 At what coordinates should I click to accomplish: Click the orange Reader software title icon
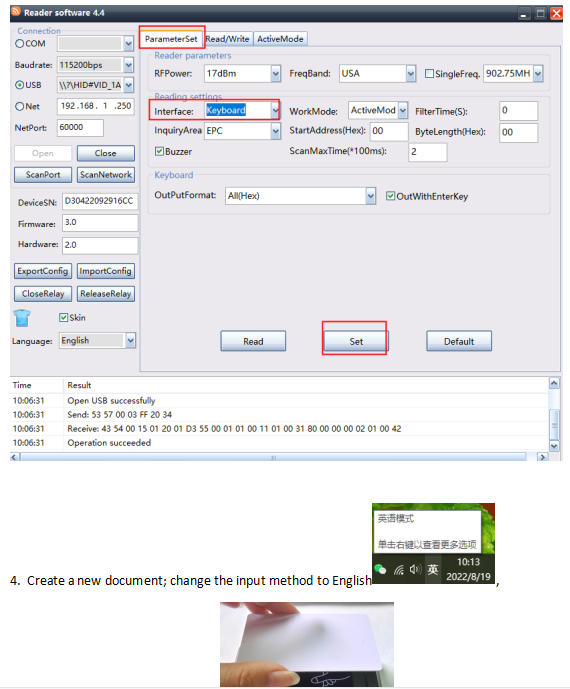coord(16,11)
